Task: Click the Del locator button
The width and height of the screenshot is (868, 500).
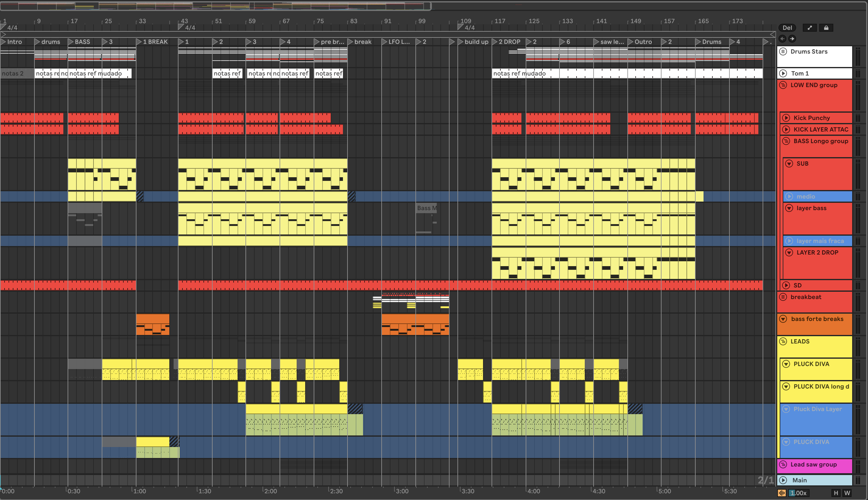Action: point(787,28)
